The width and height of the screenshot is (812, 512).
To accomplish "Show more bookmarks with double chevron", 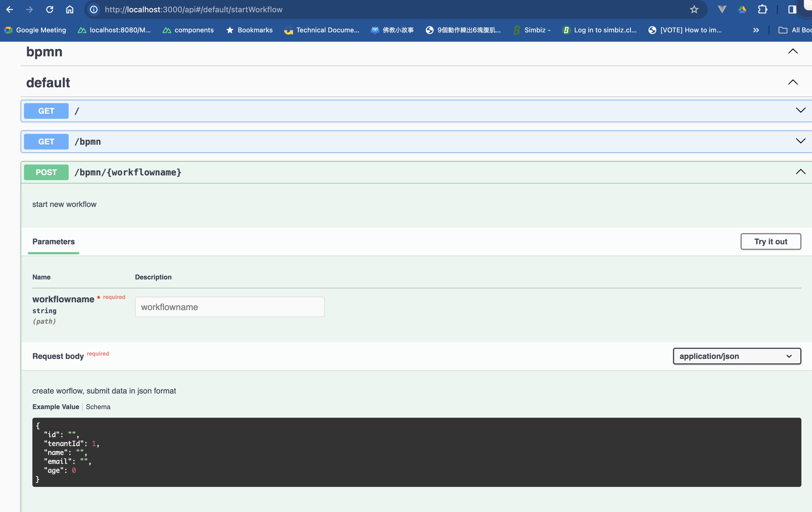I will [756, 30].
